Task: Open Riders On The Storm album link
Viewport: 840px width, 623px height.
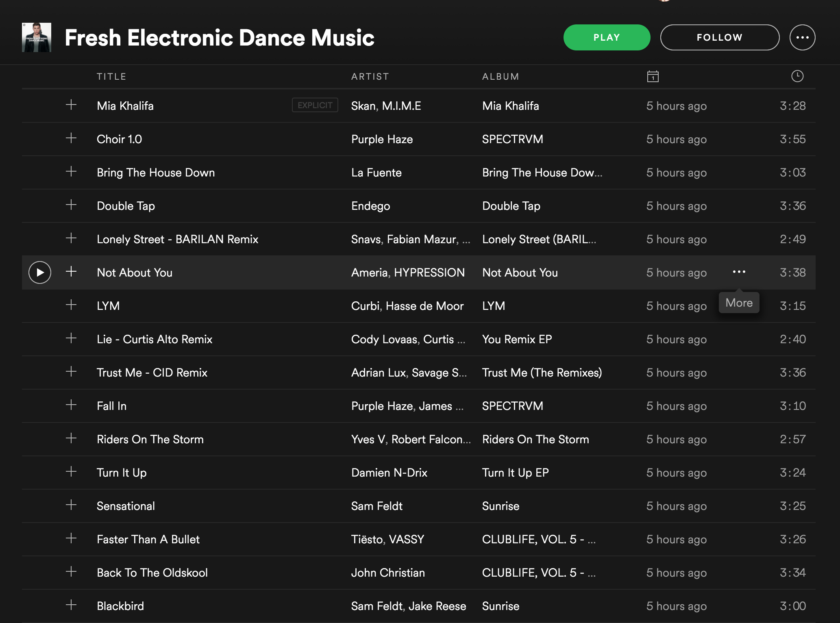Action: point(535,440)
